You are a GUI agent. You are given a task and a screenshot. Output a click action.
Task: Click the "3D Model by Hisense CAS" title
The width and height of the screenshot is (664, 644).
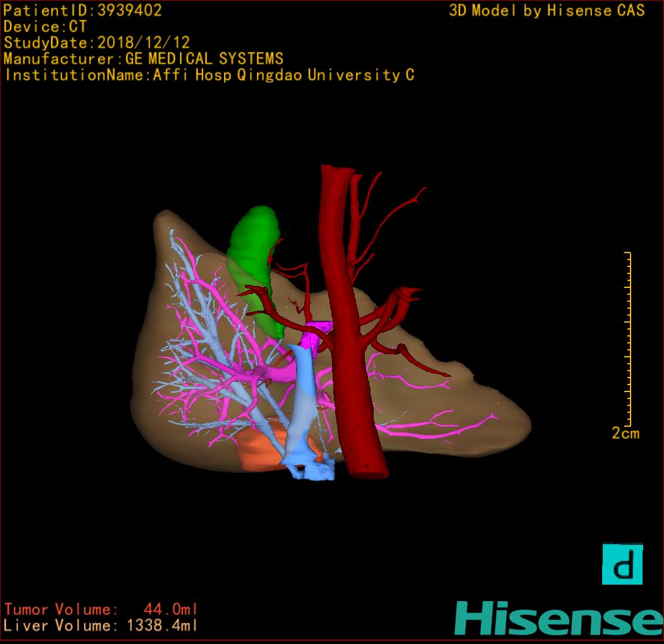tap(547, 10)
